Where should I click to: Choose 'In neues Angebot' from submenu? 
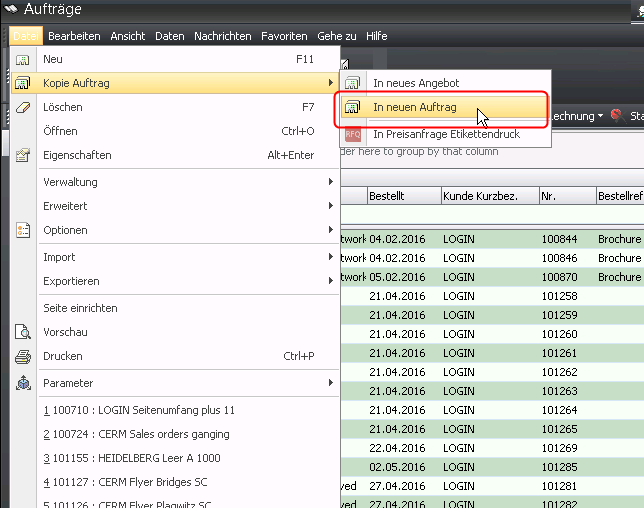[x=416, y=83]
